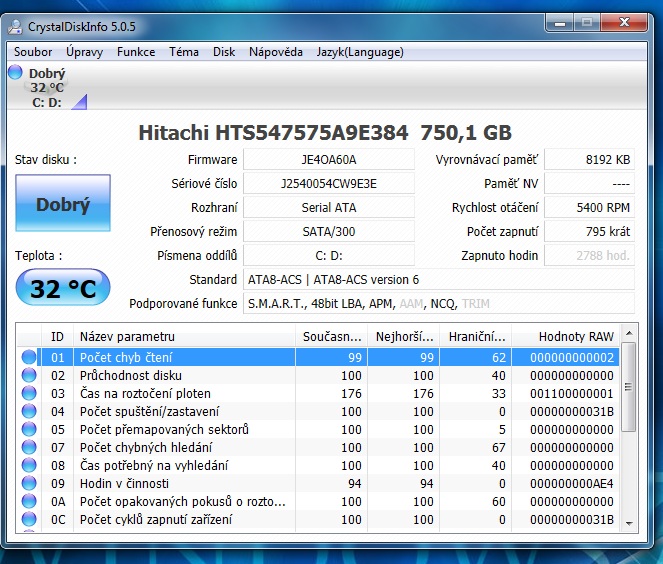663x564 pixels.
Task: Click the blue health orb beside top Dobrý label
Action: 15,72
